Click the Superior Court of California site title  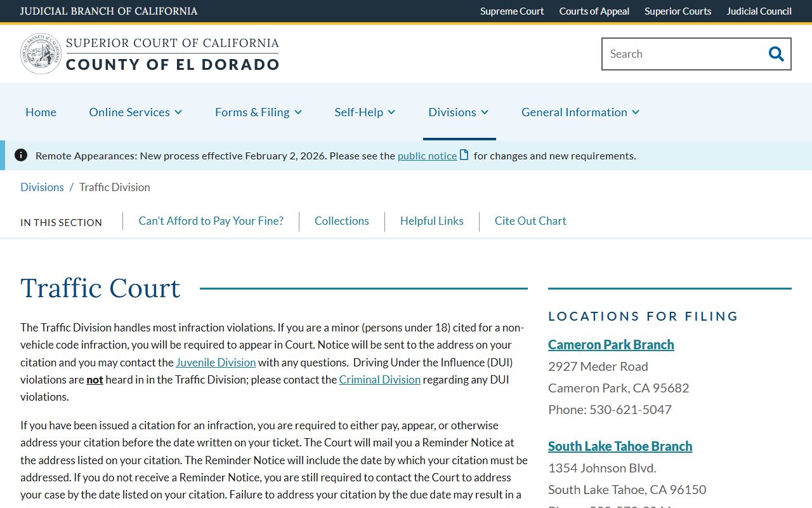(x=173, y=53)
